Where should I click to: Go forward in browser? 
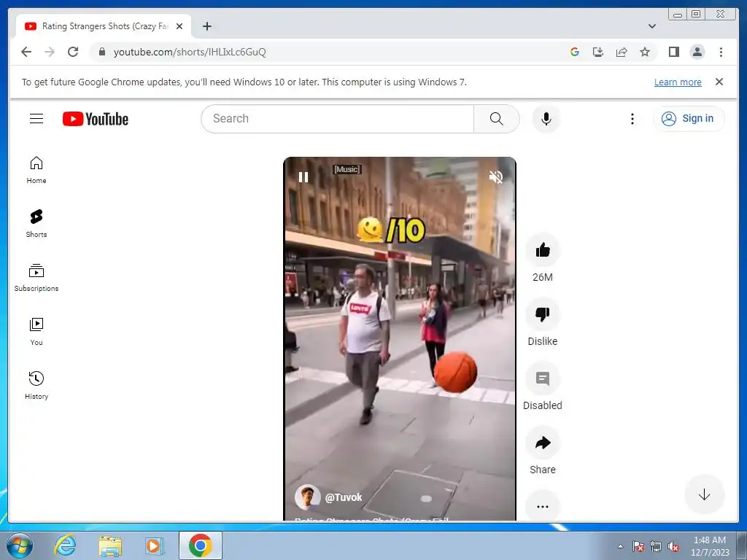click(50, 52)
